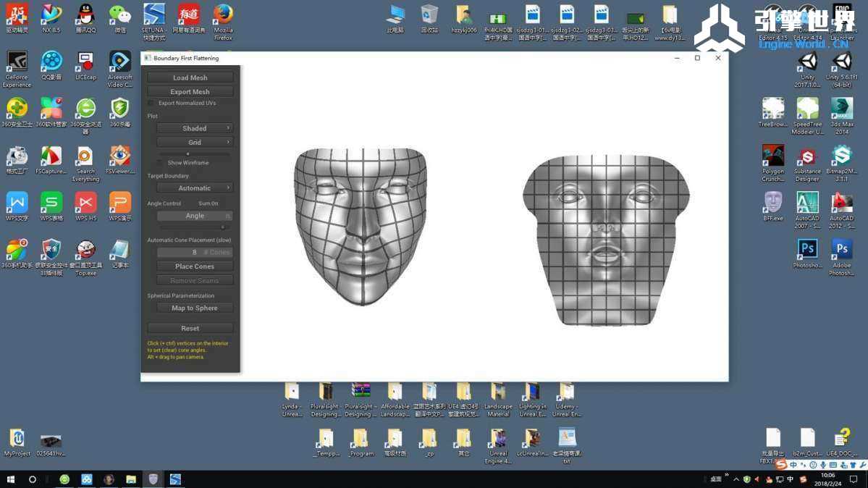Image resolution: width=868 pixels, height=488 pixels.
Task: Open the Angle control dropdown
Action: pos(194,216)
